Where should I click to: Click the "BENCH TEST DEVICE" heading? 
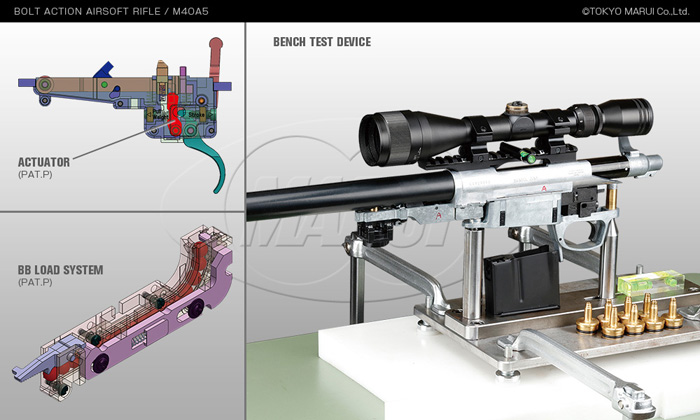click(x=322, y=42)
